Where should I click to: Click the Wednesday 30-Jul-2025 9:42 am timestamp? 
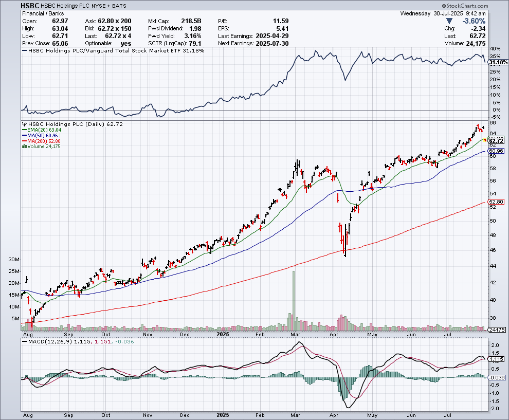coord(443,14)
